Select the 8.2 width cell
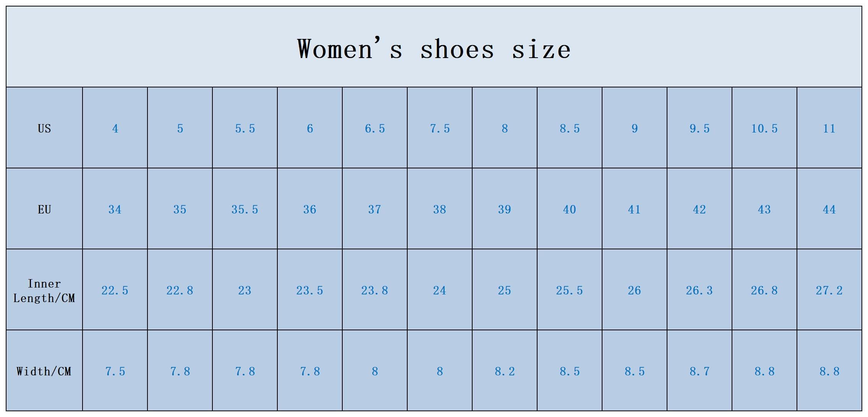868x417 pixels. tap(505, 371)
